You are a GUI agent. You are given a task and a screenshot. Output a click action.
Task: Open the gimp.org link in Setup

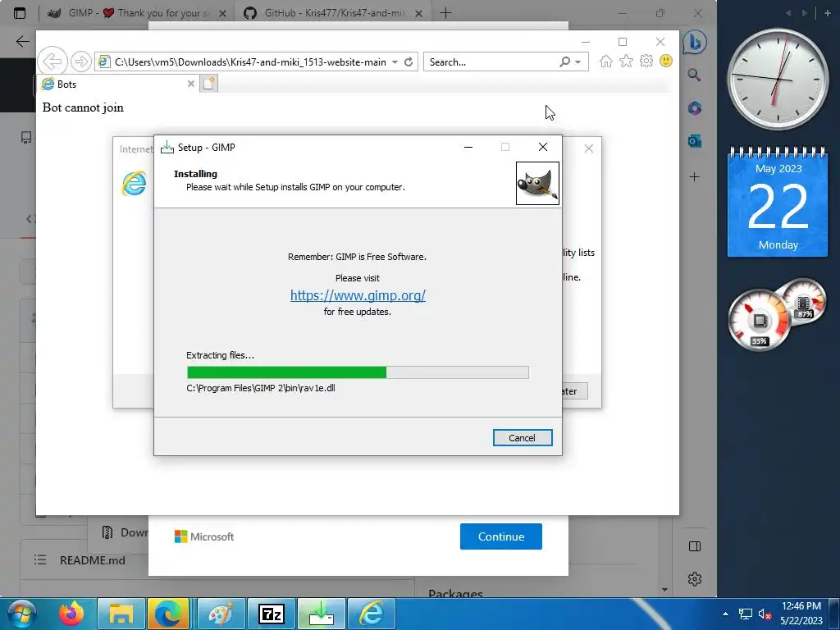pos(358,295)
